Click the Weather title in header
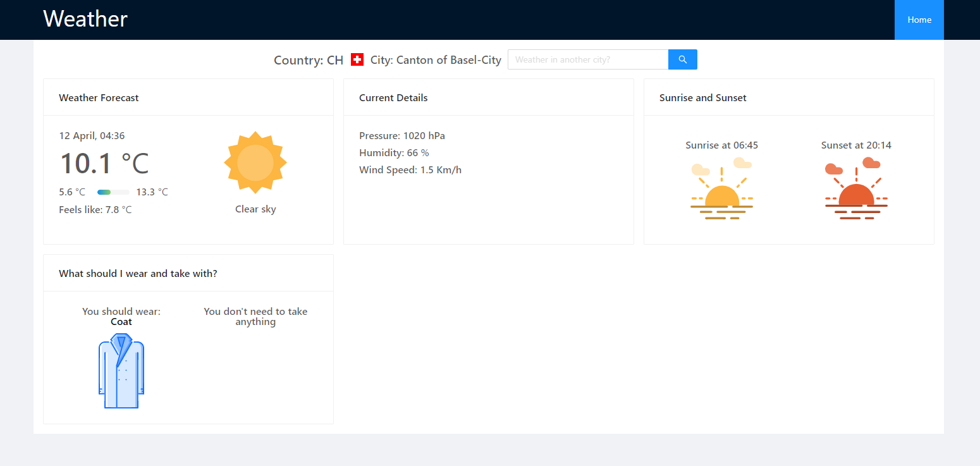Viewport: 980px width, 466px height. point(85,19)
